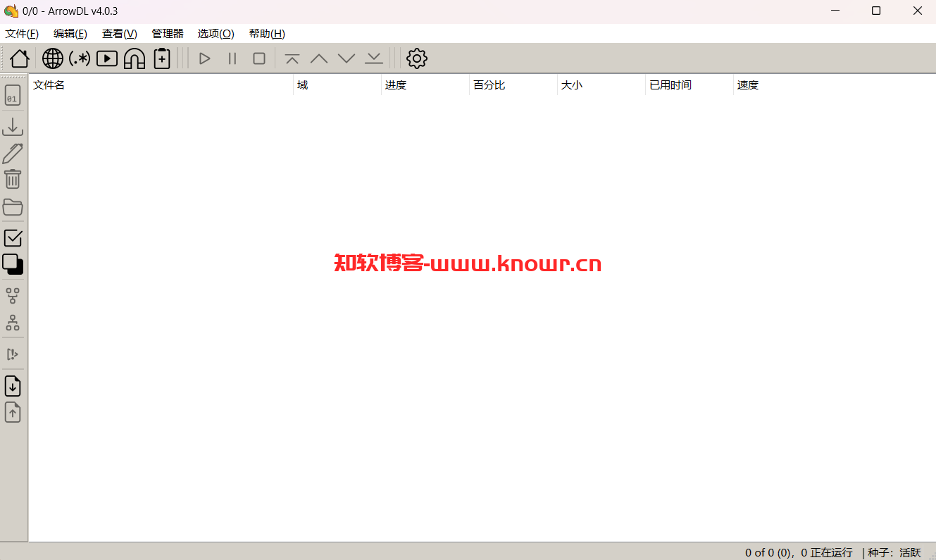Move selection to bottom of queue
Screen dimensions: 936x560
pyautogui.click(x=374, y=58)
